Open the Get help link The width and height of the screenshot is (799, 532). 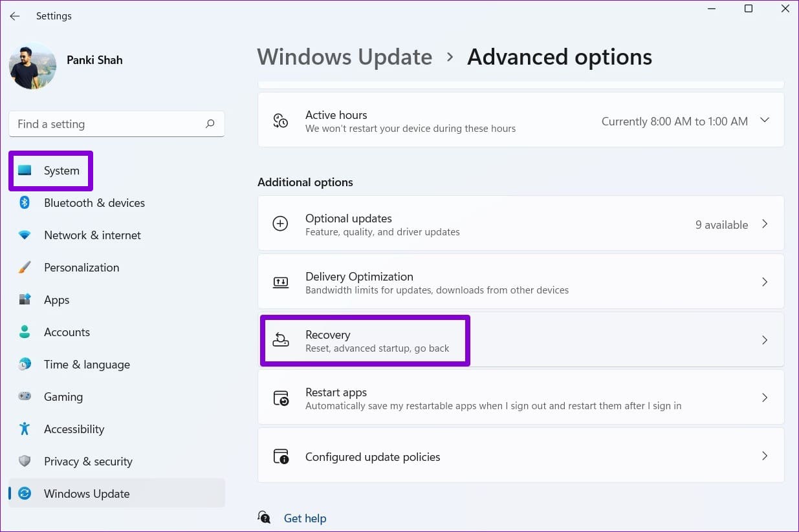(305, 518)
